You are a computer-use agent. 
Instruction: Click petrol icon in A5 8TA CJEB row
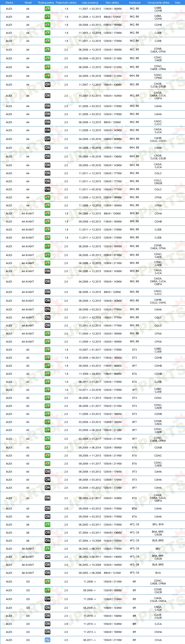48,382
